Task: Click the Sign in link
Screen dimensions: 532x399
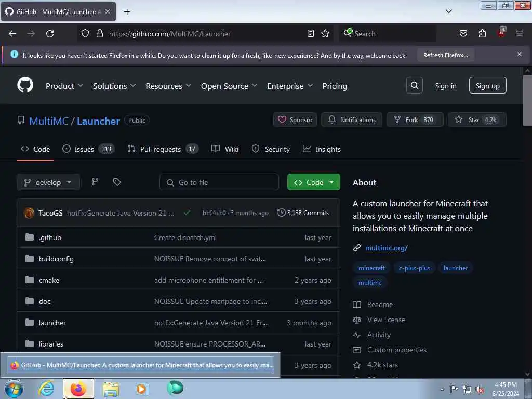Action: [x=445, y=86]
